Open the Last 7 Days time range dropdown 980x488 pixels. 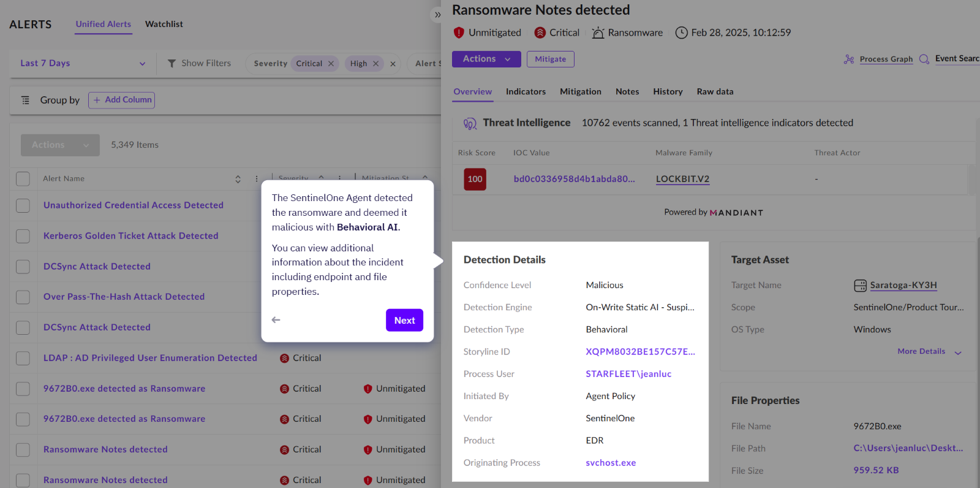pyautogui.click(x=83, y=63)
